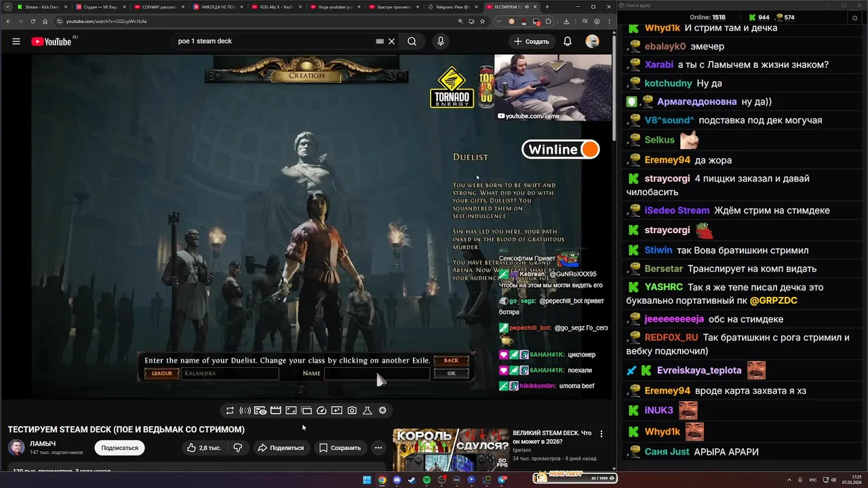Toggle volume boost icon in enhancer toolbar
The width and height of the screenshot is (868, 488).
click(245, 410)
